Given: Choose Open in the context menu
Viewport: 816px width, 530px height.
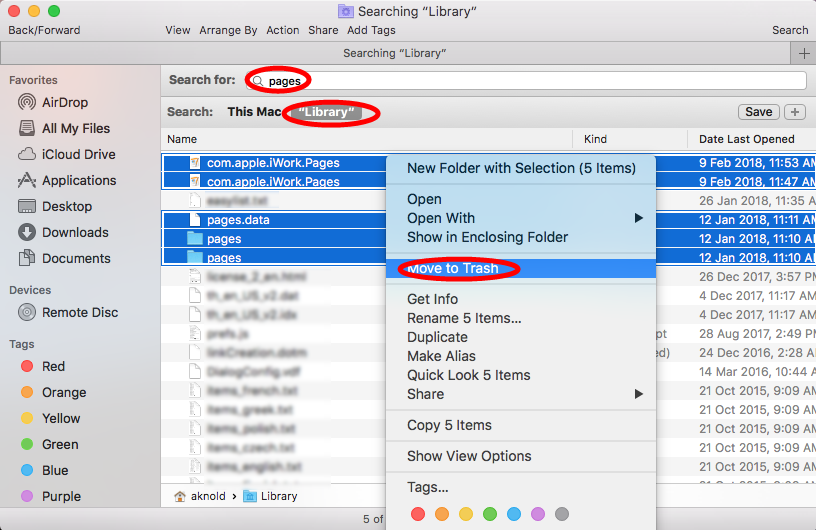Looking at the screenshot, I should click(x=521, y=199).
